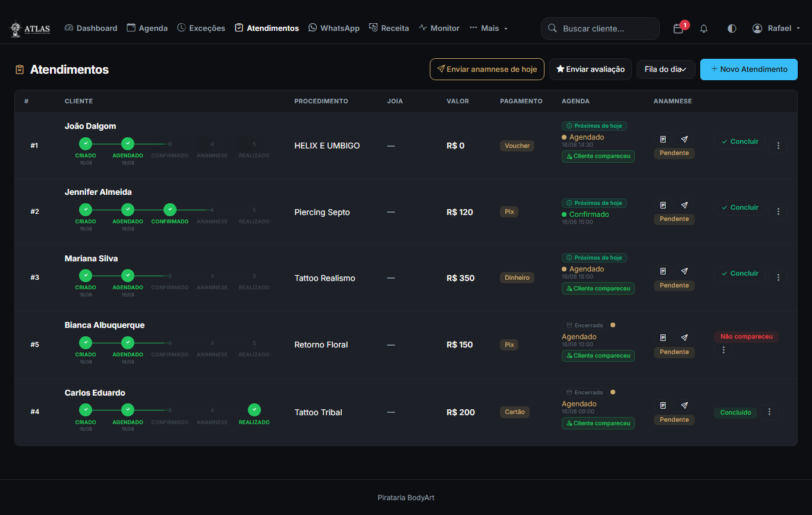Open the more options menu for Jennifer Almeida
Image resolution: width=812 pixels, height=515 pixels.
pos(778,211)
